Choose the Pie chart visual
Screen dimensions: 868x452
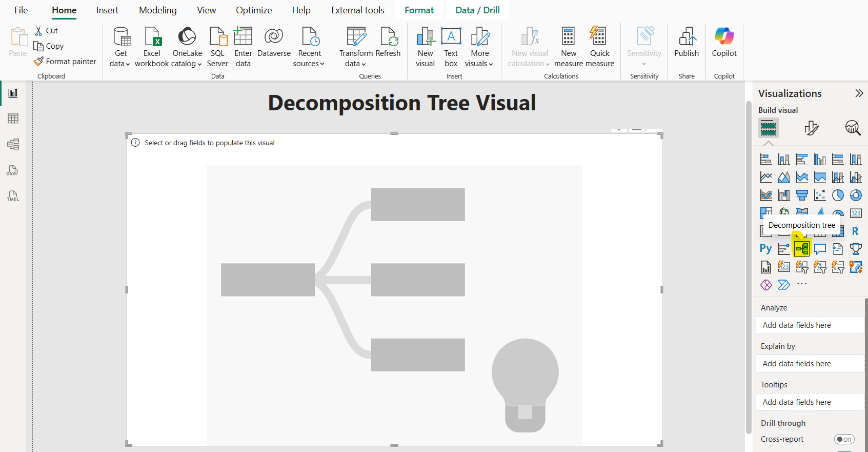pos(838,195)
